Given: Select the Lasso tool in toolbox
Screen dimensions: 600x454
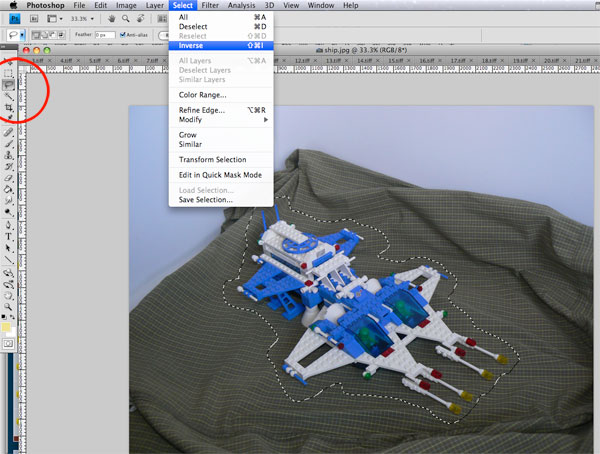Looking at the screenshot, I should [x=9, y=85].
